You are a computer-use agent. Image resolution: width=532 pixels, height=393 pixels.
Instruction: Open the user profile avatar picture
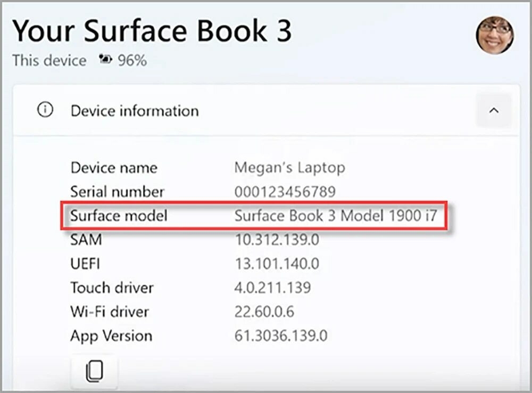point(494,35)
